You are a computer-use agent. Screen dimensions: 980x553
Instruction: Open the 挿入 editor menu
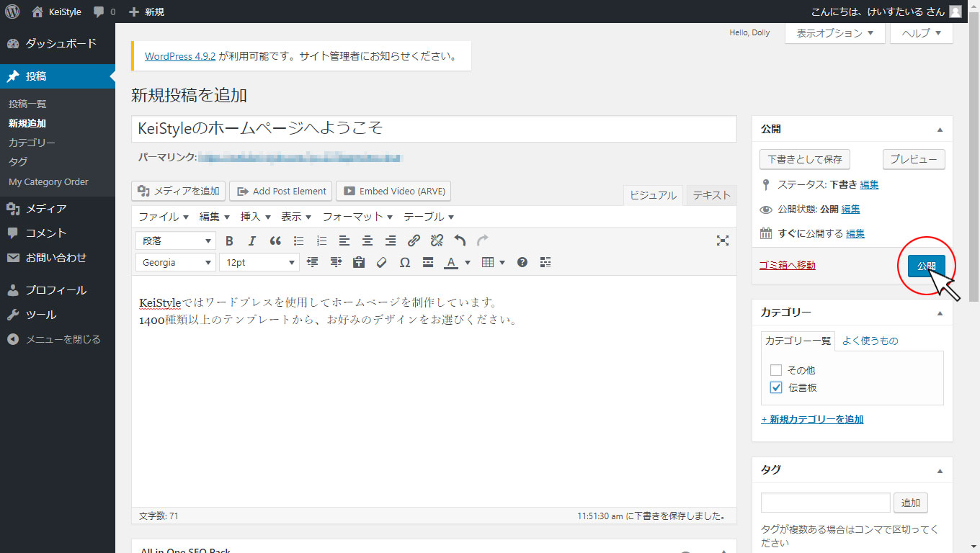256,217
